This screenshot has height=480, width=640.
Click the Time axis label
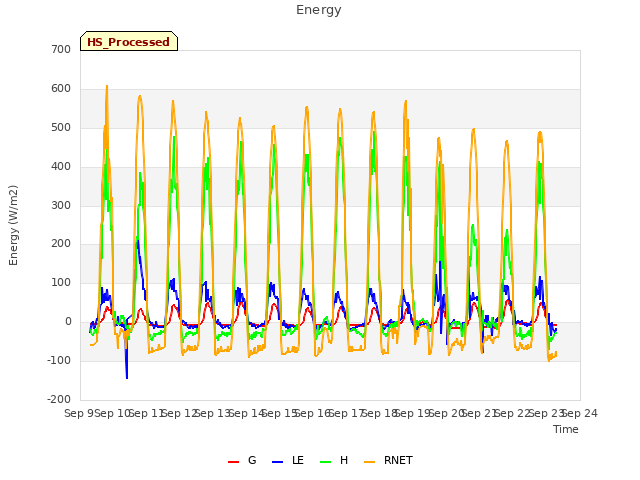566,429
